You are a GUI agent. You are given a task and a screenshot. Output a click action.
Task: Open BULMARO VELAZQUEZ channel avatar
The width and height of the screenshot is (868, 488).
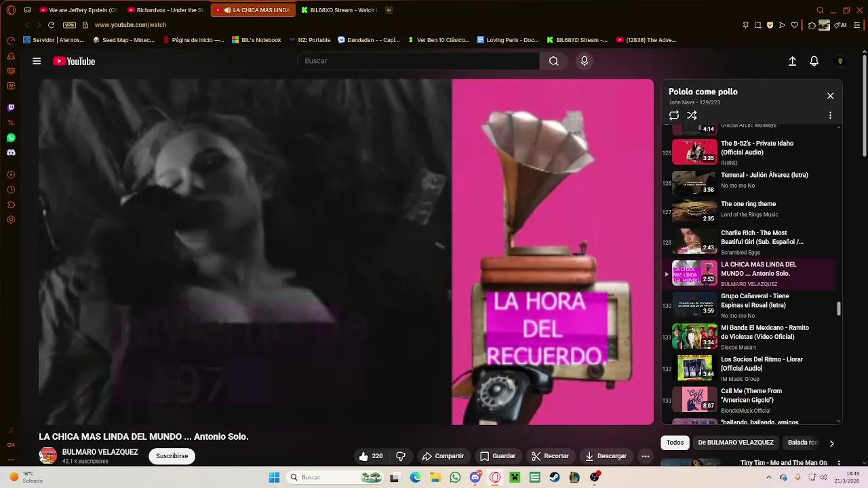(x=47, y=455)
